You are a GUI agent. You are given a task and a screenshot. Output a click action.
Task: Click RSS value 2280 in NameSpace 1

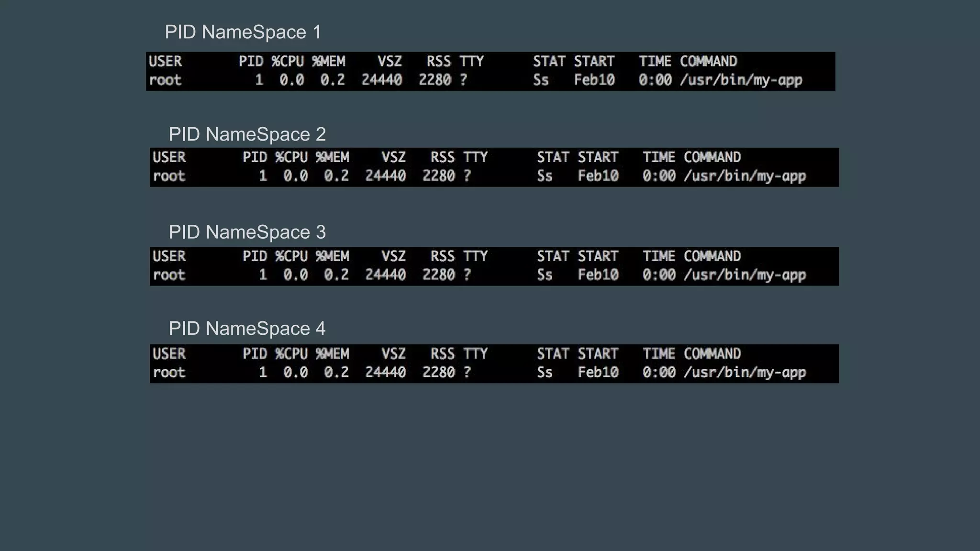[435, 80]
